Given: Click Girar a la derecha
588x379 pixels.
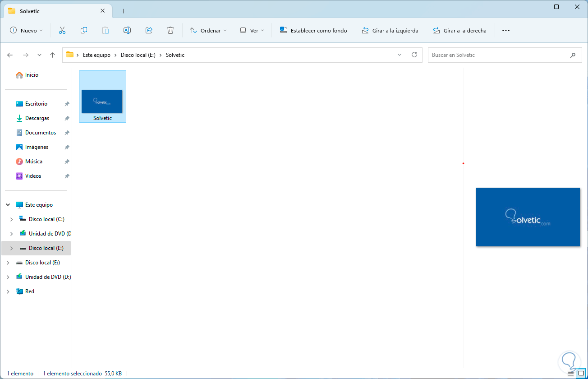Looking at the screenshot, I should click(x=459, y=31).
